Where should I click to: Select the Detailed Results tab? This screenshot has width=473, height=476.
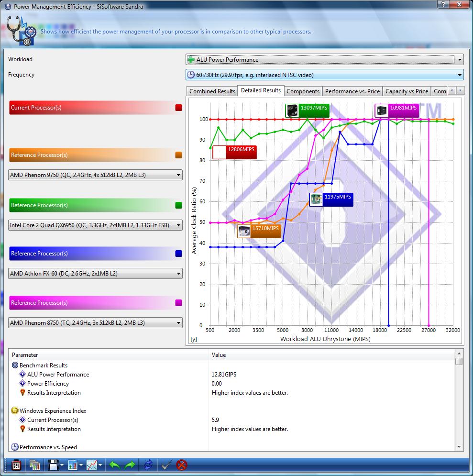point(261,90)
